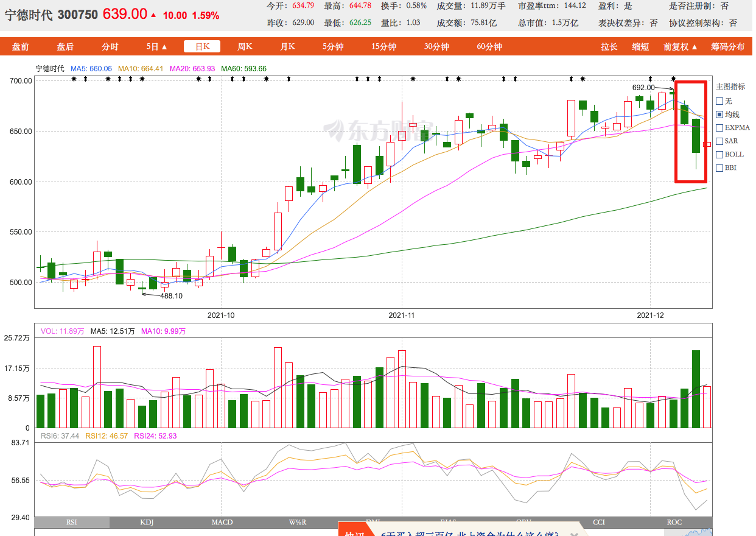
Task: Toggle the 均线 moving average checkbox
Action: pos(719,115)
